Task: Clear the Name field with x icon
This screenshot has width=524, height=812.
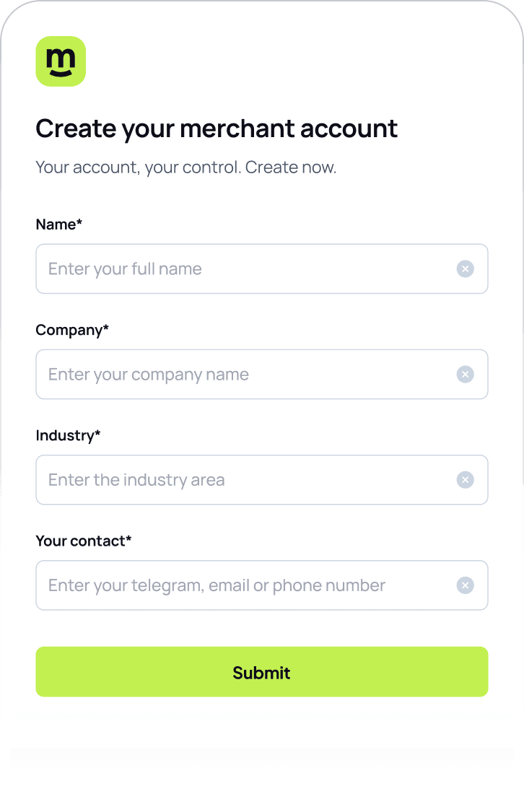Action: [465, 269]
